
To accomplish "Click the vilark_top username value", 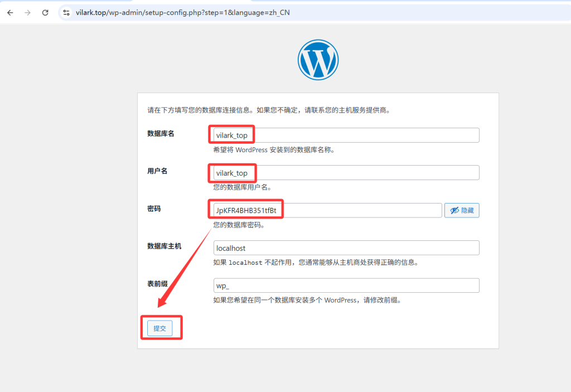I will click(231, 172).
